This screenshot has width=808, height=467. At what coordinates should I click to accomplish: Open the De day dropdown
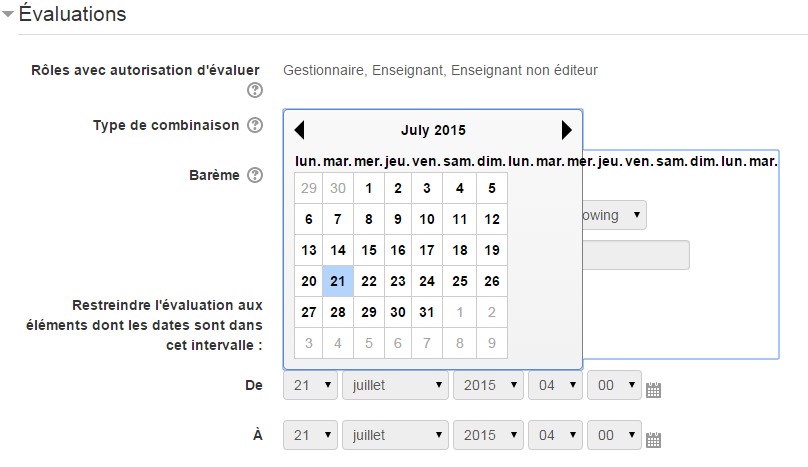(x=310, y=385)
